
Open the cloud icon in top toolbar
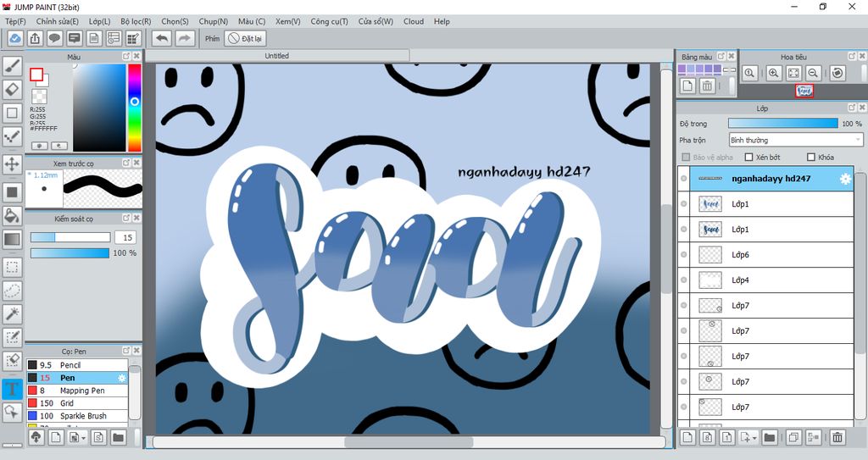click(15, 38)
